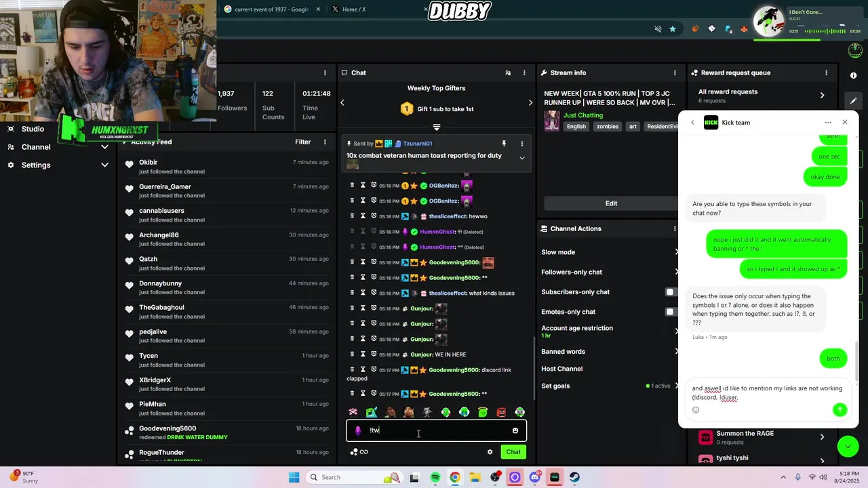Open the Filter option in Activity Feed
The width and height of the screenshot is (868, 488).
[303, 142]
